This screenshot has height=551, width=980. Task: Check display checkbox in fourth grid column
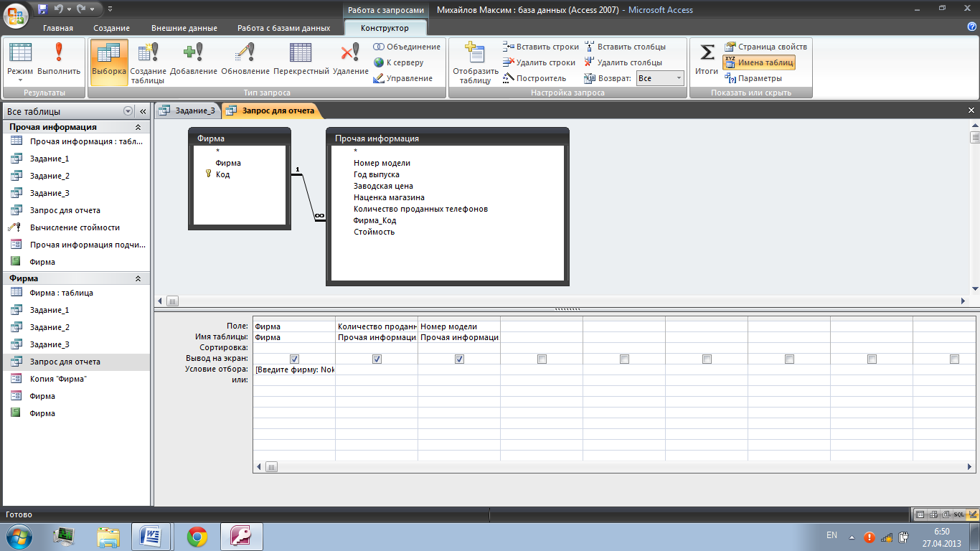coord(542,359)
